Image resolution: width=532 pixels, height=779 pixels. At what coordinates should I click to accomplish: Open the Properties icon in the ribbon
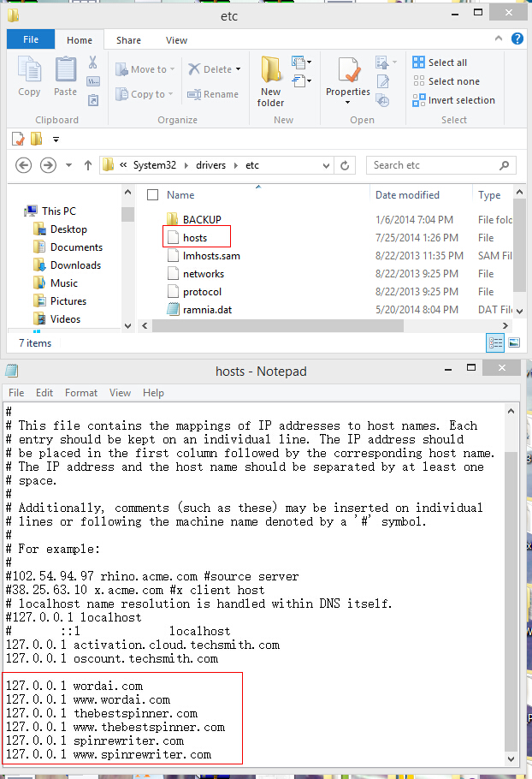[347, 75]
